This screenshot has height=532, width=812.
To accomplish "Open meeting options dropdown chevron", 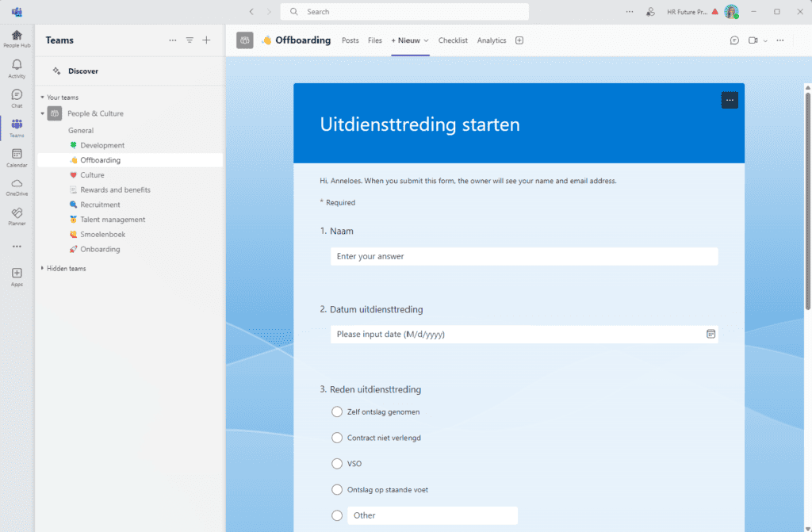I will (765, 40).
